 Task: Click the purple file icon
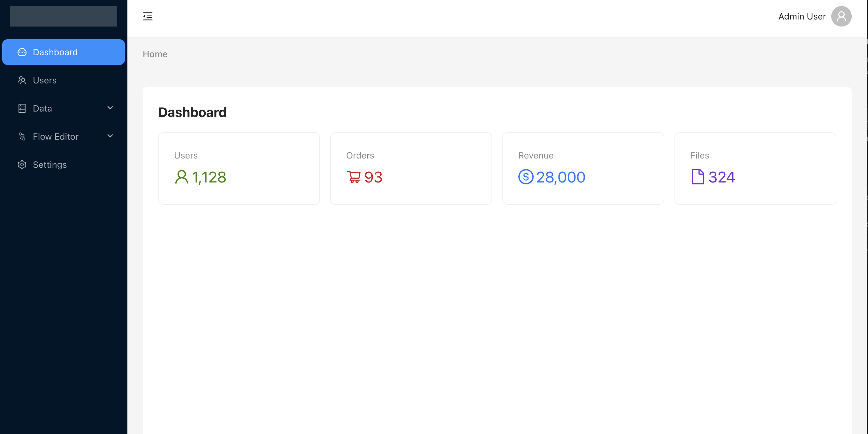click(697, 177)
